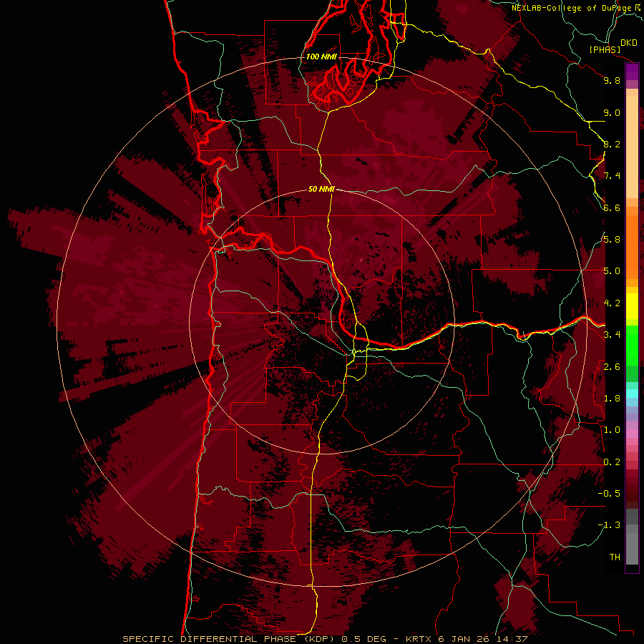Click the 7.4 value on the color scale
This screenshot has height=644, width=644.
point(612,176)
